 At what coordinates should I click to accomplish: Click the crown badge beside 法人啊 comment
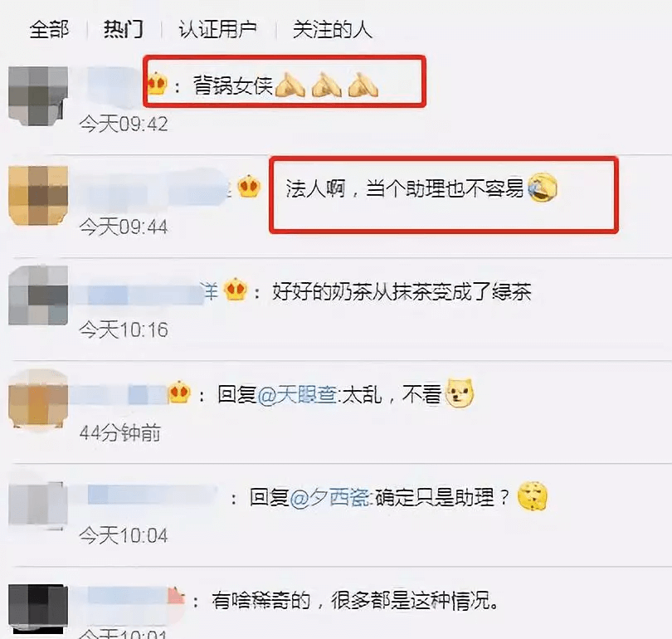click(249, 187)
